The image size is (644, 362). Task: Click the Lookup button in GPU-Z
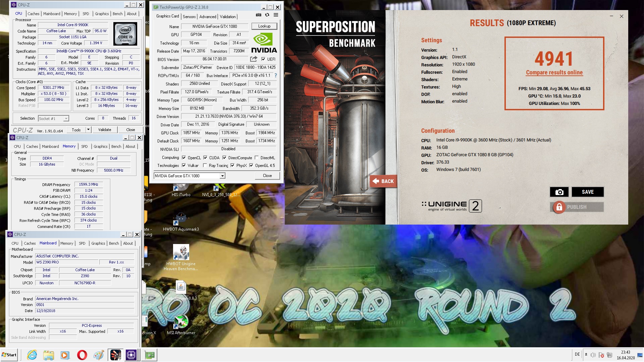(x=264, y=26)
